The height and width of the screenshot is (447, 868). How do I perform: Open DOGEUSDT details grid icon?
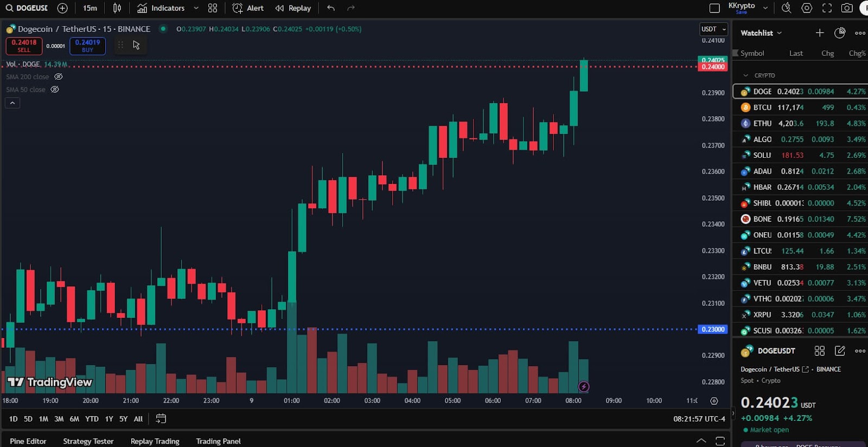[x=820, y=351]
